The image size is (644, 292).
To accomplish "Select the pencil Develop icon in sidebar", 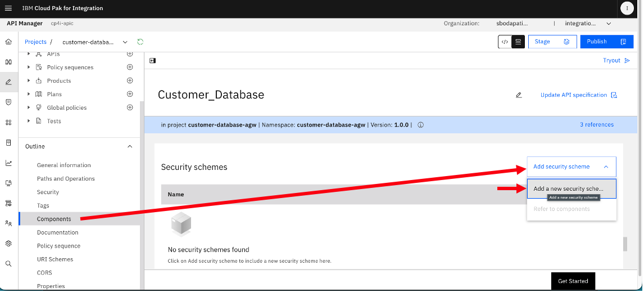I will pyautogui.click(x=8, y=82).
